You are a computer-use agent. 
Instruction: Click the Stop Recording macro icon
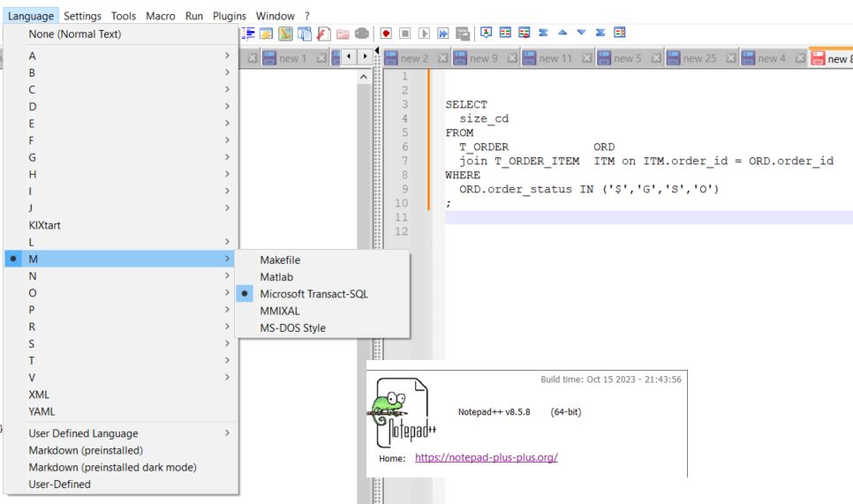[x=404, y=34]
